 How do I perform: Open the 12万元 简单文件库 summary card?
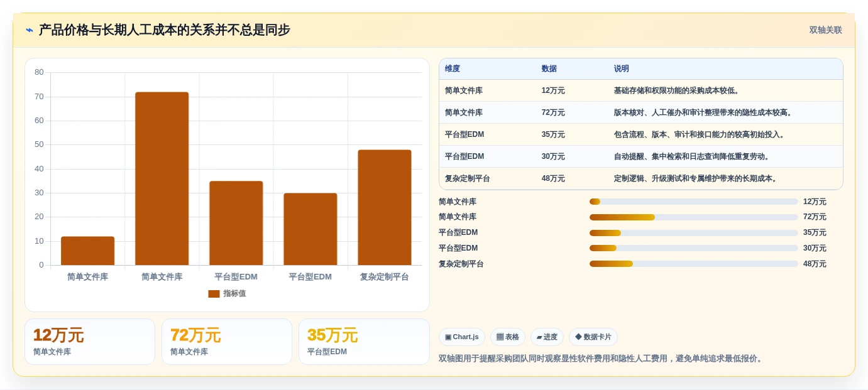click(x=90, y=342)
